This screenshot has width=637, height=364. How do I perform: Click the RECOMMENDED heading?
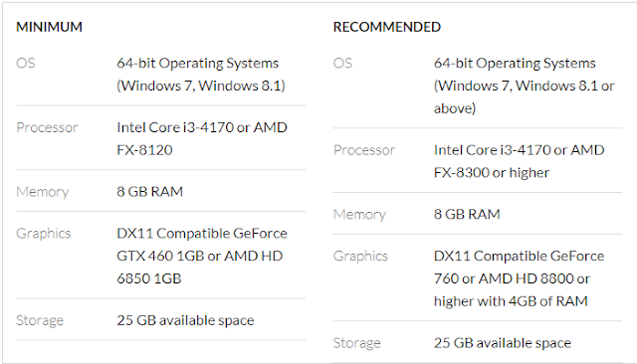click(387, 27)
